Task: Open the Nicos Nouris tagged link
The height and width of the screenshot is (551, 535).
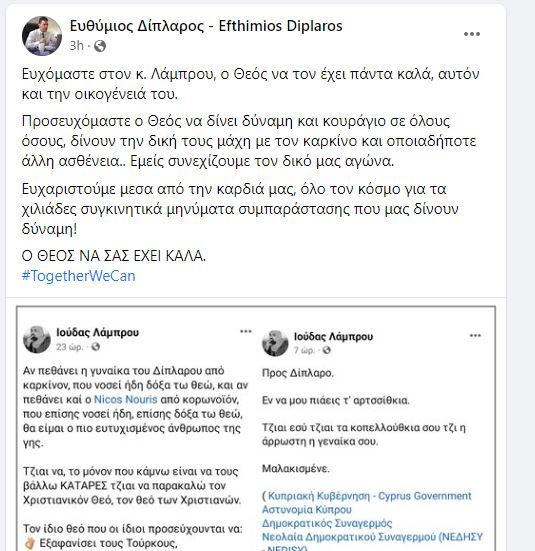Action: tap(125, 400)
